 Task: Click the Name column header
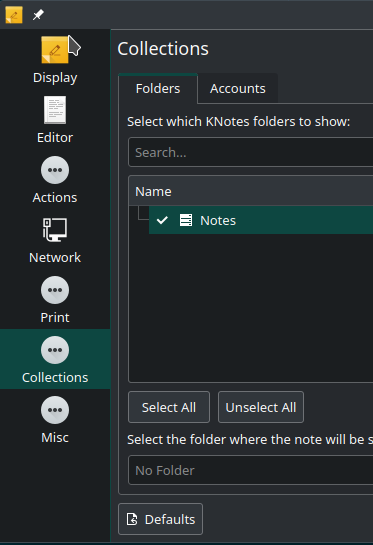[x=251, y=192]
